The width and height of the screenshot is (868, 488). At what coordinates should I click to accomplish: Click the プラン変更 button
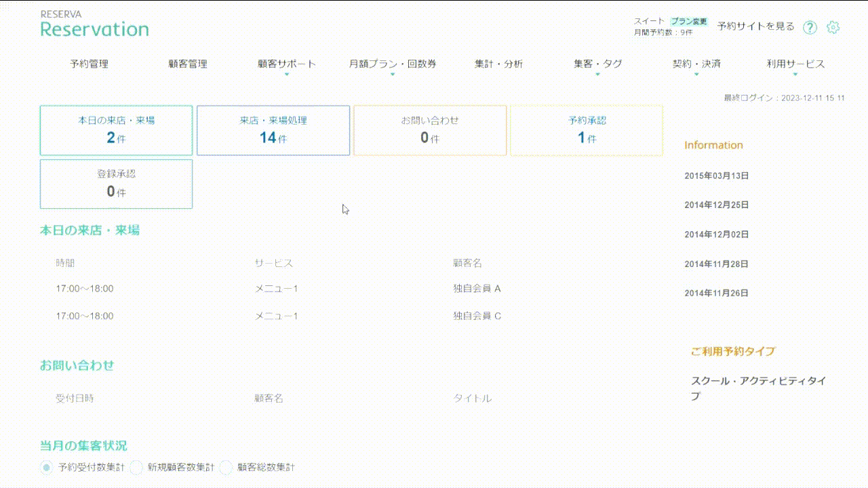(x=688, y=22)
